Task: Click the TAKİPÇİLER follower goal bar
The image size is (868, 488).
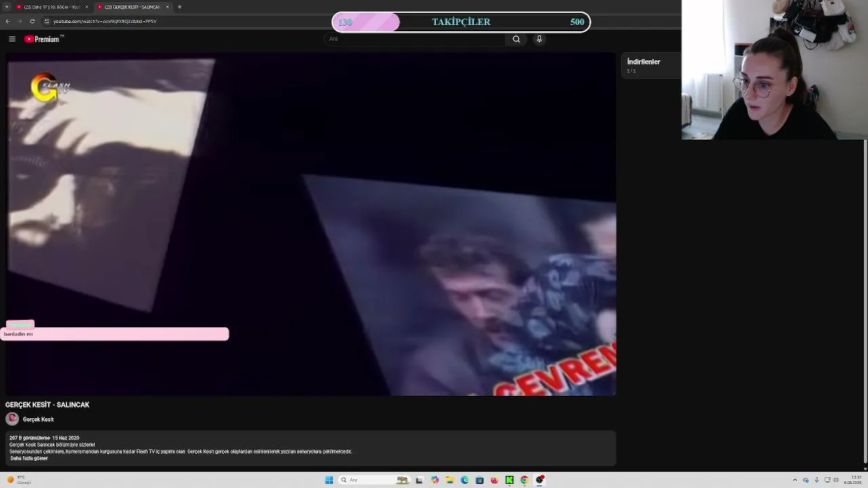Action: pyautogui.click(x=461, y=22)
